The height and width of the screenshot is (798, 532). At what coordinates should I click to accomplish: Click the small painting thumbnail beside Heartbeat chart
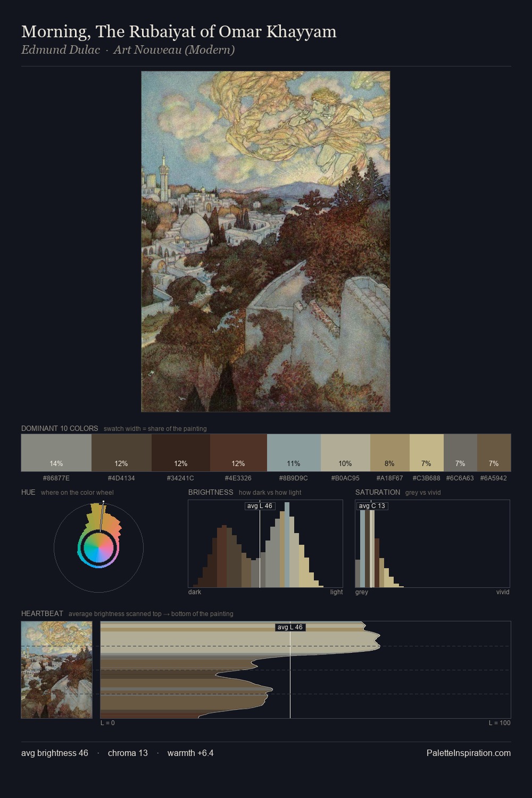click(x=56, y=670)
